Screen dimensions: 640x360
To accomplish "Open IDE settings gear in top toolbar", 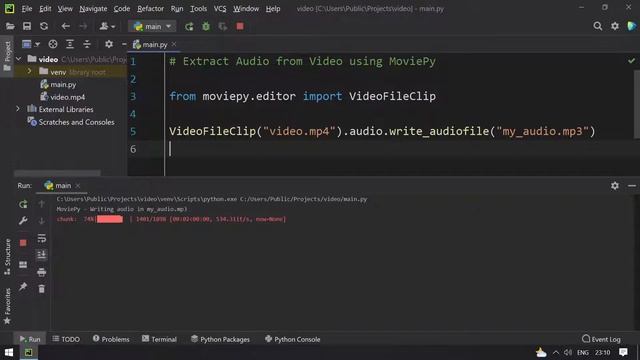I will (615, 27).
